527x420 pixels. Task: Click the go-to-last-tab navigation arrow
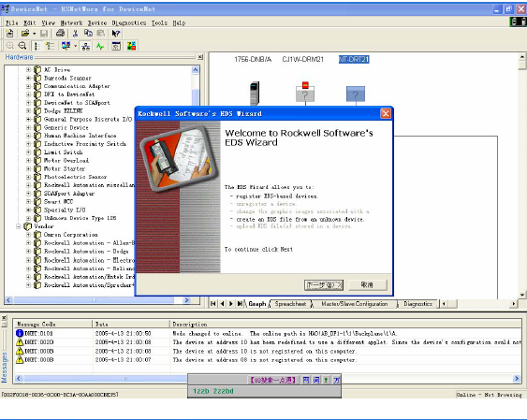(240, 304)
